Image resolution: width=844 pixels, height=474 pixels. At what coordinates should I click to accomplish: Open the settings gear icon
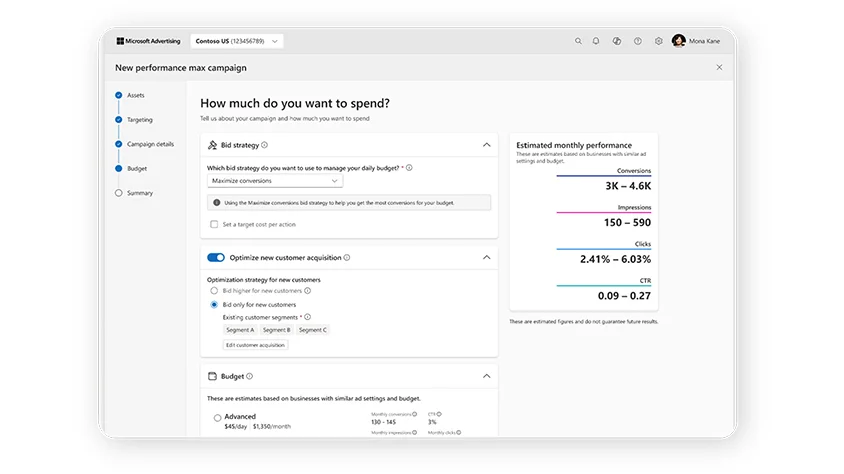pos(659,41)
